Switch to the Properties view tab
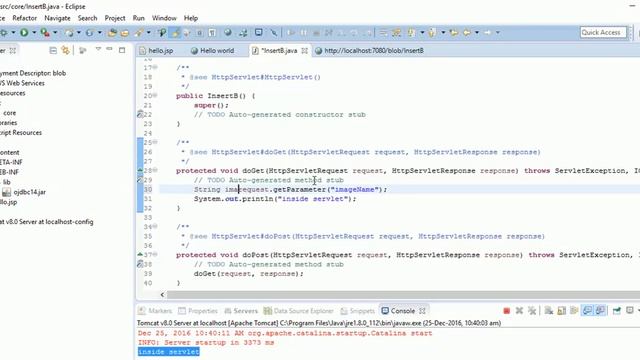Image resolution: width=640 pixels, height=360 pixels. coord(198,311)
